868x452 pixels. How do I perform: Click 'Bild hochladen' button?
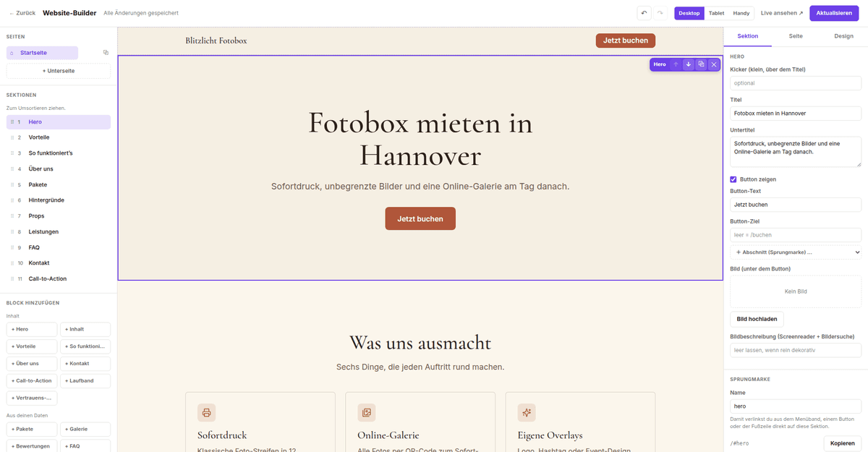point(757,319)
